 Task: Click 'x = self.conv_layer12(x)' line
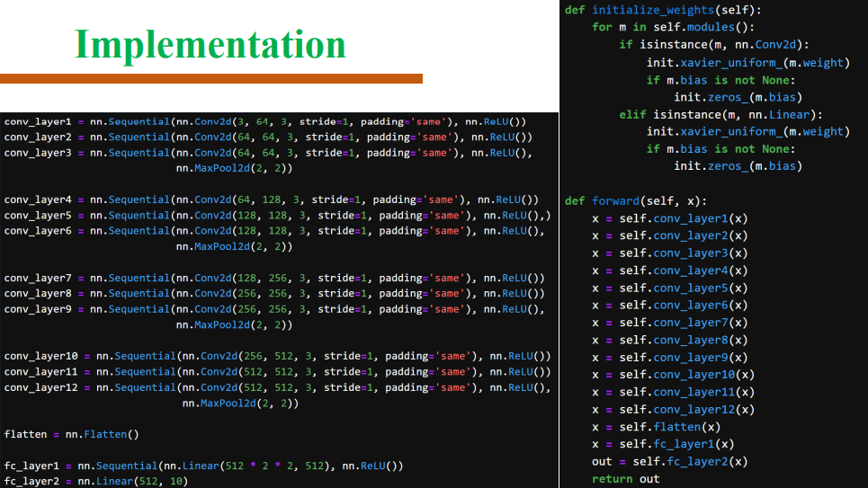(x=673, y=410)
